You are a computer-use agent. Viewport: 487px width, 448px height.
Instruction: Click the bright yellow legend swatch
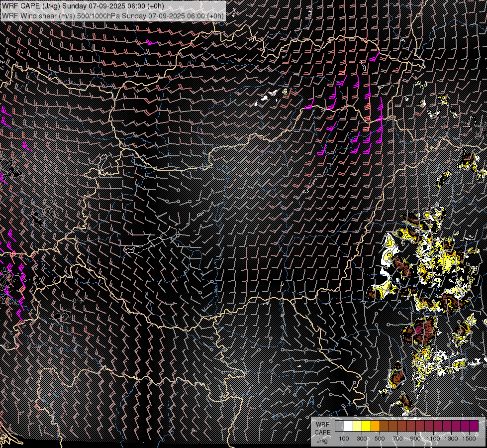click(366, 426)
